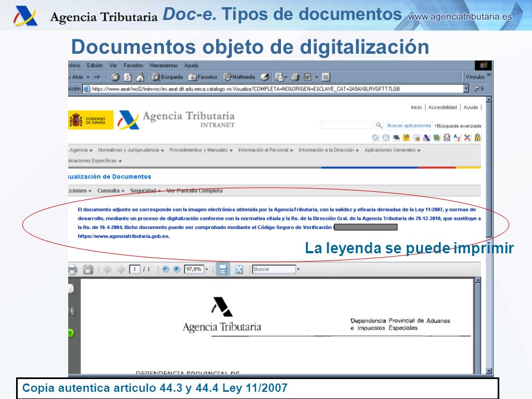The height and width of the screenshot is (399, 532).
Task: Click the Inicio link
Action: pyautogui.click(x=416, y=107)
